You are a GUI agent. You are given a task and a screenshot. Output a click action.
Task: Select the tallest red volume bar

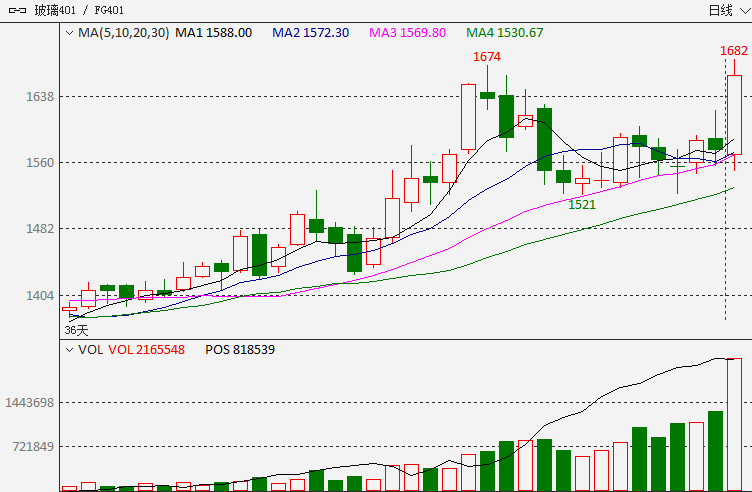point(734,424)
